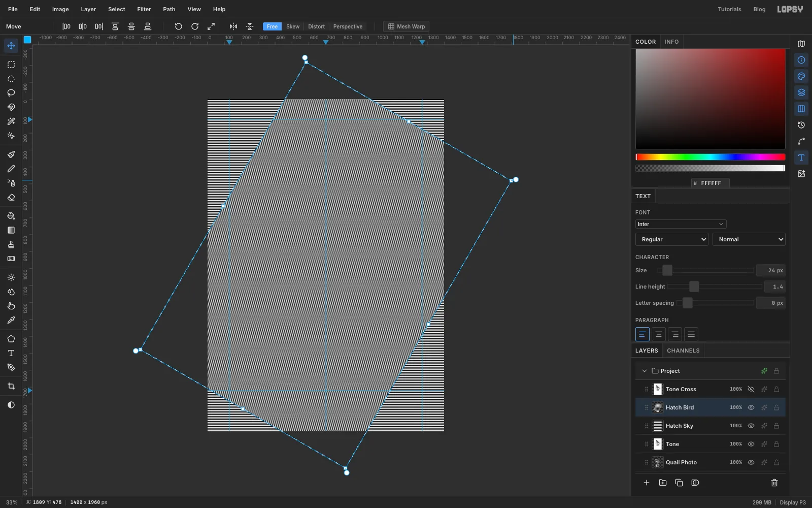Viewport: 812px width, 508px height.
Task: Lock the Hatch Bird layer
Action: tap(776, 407)
